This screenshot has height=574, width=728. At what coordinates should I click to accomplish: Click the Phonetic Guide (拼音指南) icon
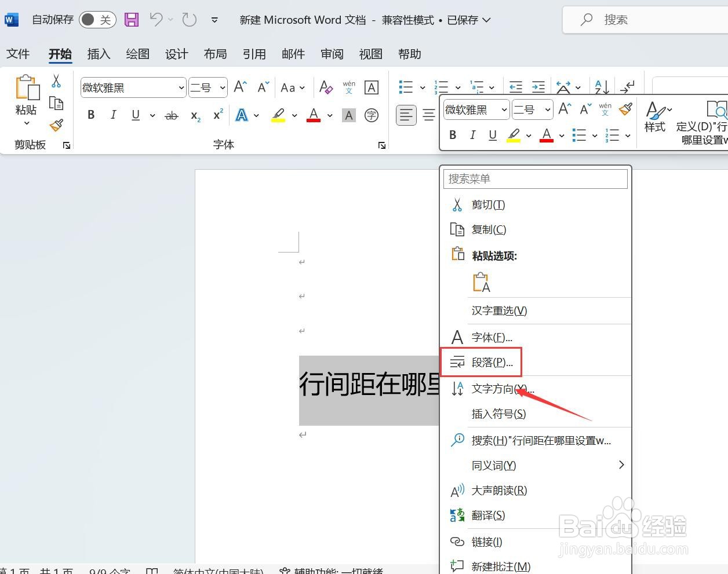coord(349,87)
